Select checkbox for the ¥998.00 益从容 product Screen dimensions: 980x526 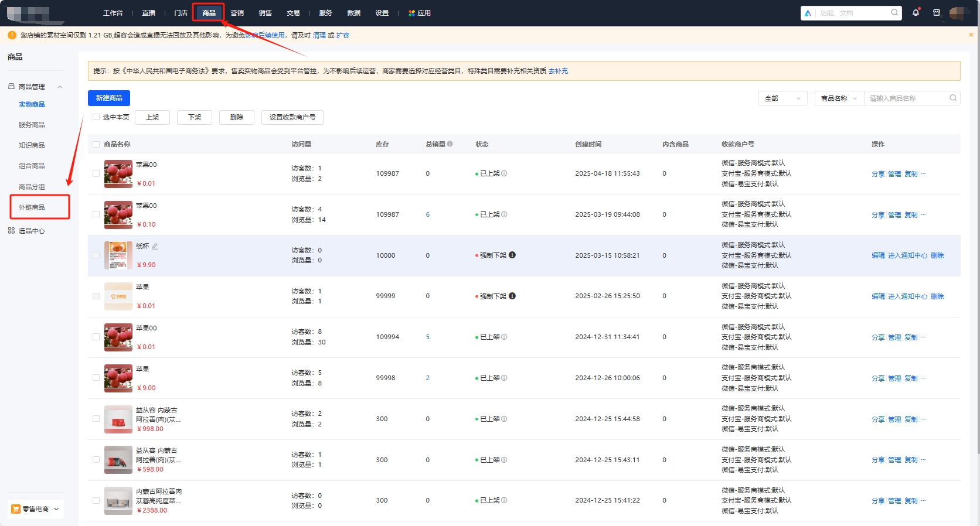tap(96, 419)
